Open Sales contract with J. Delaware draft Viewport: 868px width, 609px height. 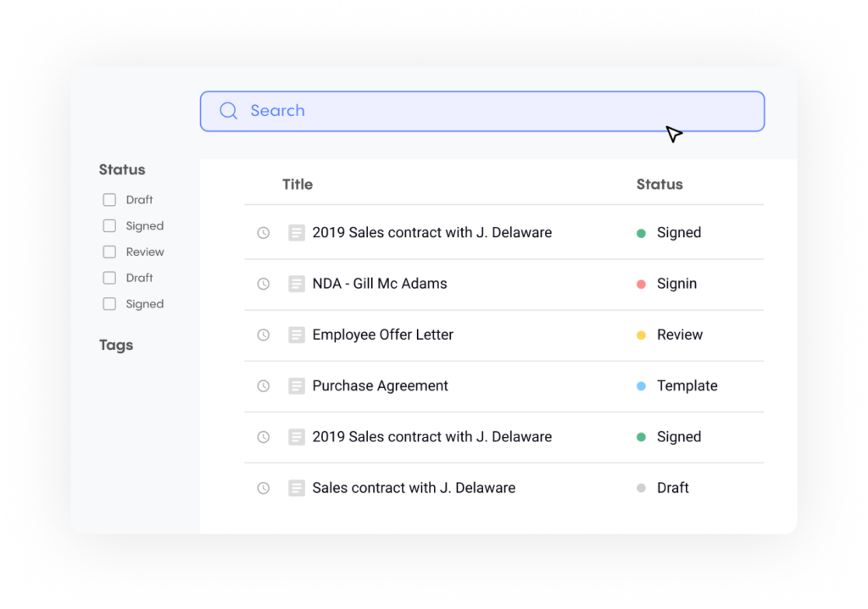tap(414, 488)
